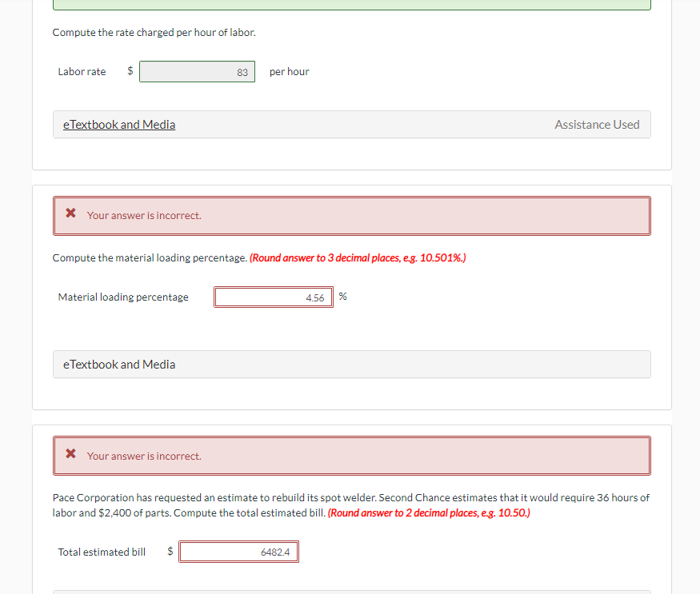Image resolution: width=700 pixels, height=594 pixels.
Task: Click the 'Compute the material loading percentage.' text
Action: [150, 258]
